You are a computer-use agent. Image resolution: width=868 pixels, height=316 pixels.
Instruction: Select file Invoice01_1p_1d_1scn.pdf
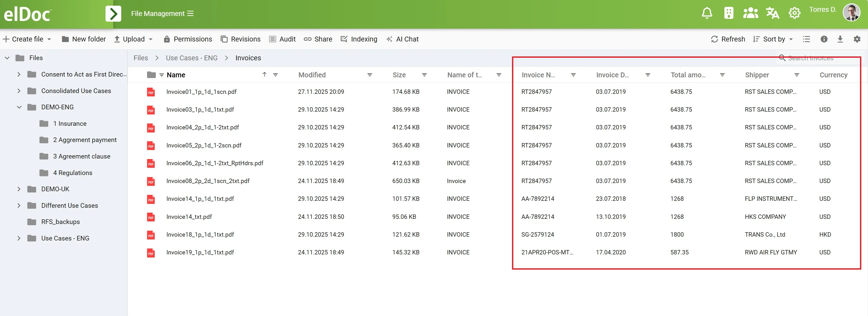point(201,92)
